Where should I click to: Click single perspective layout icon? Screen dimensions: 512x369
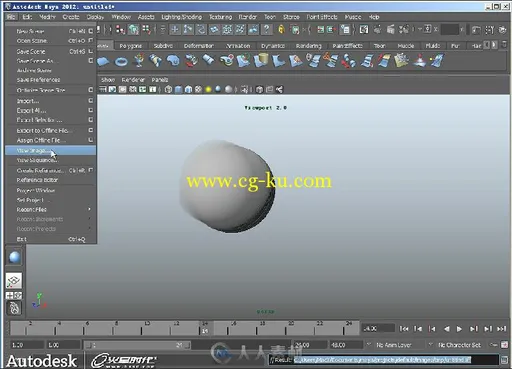[14, 281]
